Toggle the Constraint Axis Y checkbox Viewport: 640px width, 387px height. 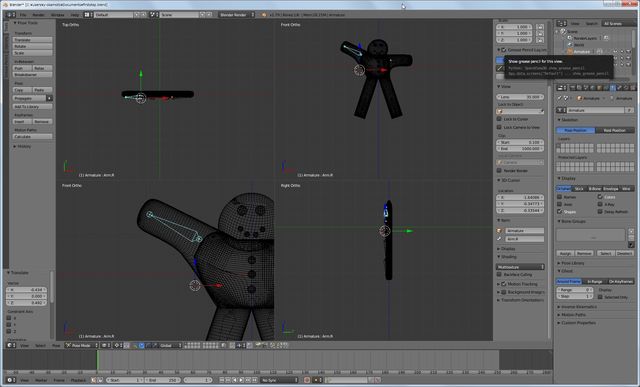point(9,325)
